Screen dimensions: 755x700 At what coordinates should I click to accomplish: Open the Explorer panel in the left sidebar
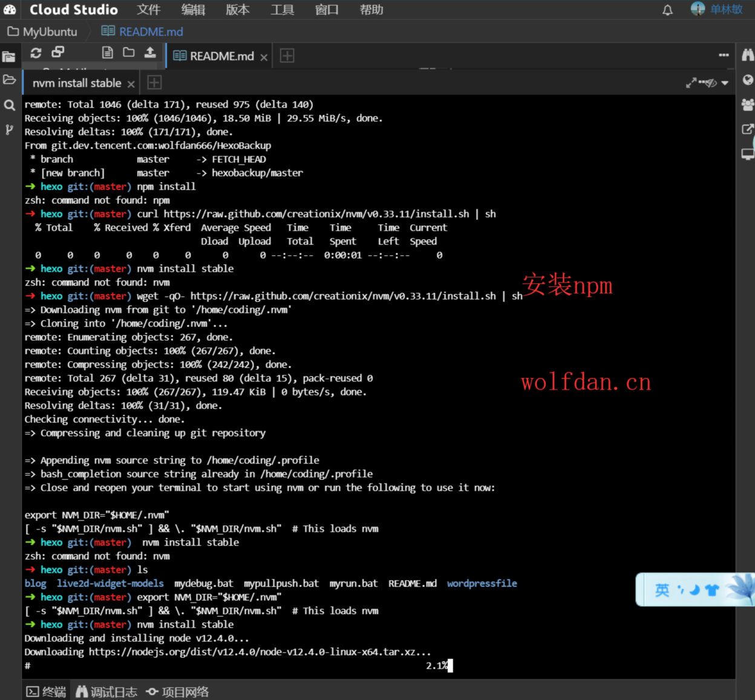9,56
